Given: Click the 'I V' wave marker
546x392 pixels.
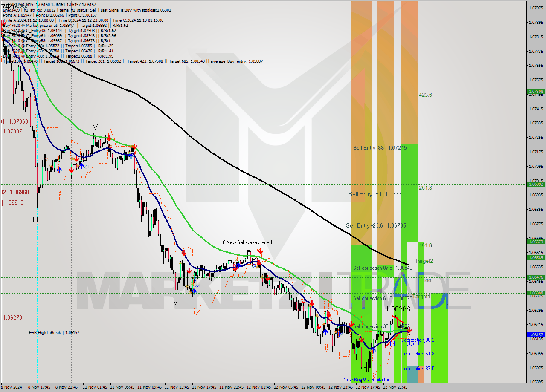Looking at the screenshot, I should pos(93,127).
